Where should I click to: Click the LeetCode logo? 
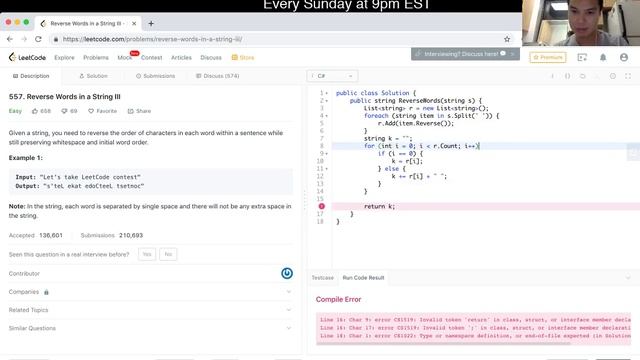(27, 58)
